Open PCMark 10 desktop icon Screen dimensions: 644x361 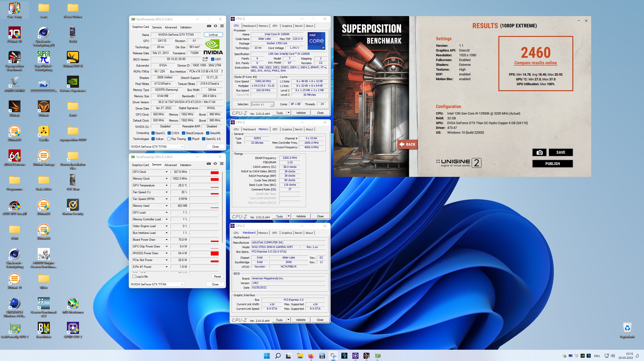pyautogui.click(x=15, y=34)
